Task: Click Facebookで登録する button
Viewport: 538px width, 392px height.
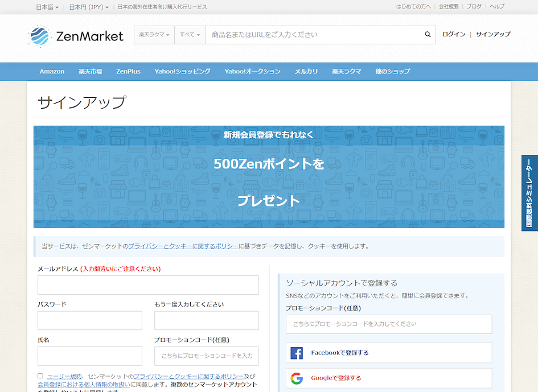Action: pos(389,353)
